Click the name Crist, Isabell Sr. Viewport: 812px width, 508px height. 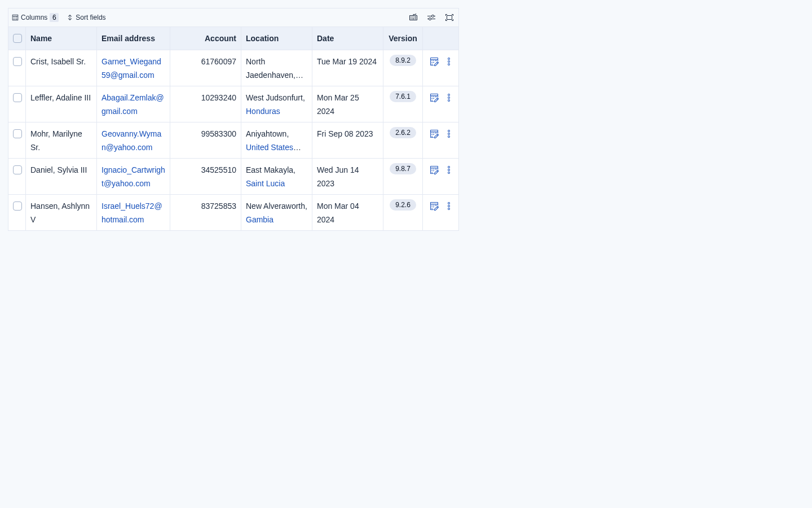[58, 62]
